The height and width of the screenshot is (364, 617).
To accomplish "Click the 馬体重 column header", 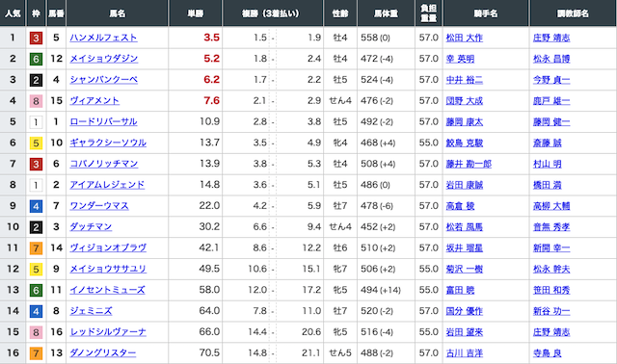I will tap(386, 13).
